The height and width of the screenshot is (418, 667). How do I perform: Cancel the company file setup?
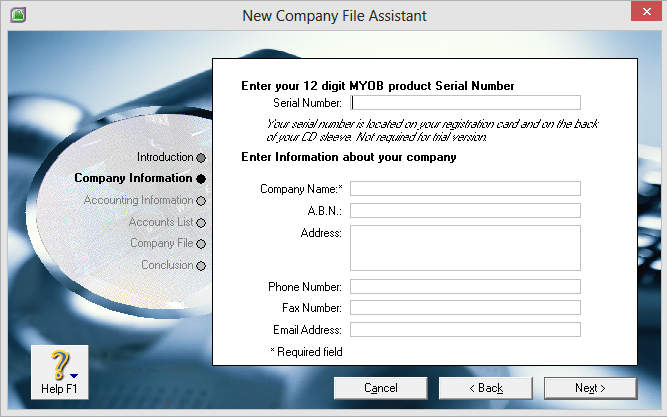[381, 388]
